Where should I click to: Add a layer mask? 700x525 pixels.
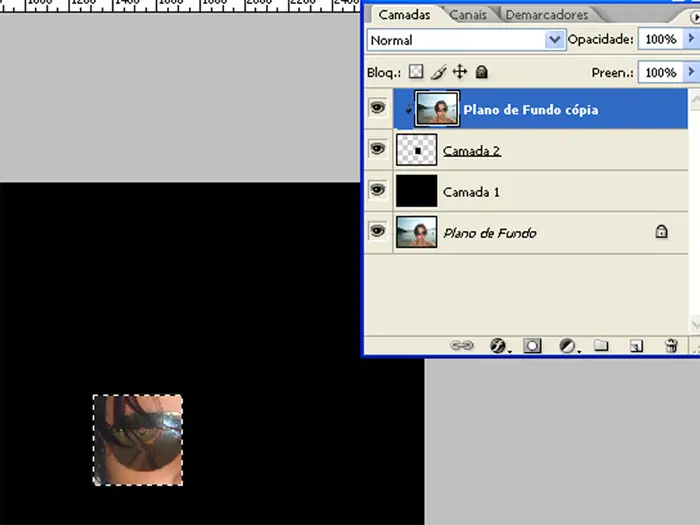click(533, 346)
